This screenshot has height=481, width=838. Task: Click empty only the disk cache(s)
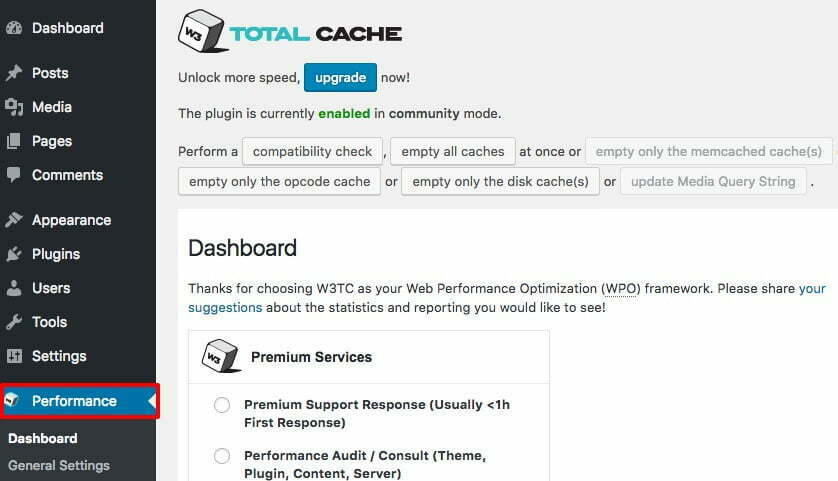[x=500, y=182]
